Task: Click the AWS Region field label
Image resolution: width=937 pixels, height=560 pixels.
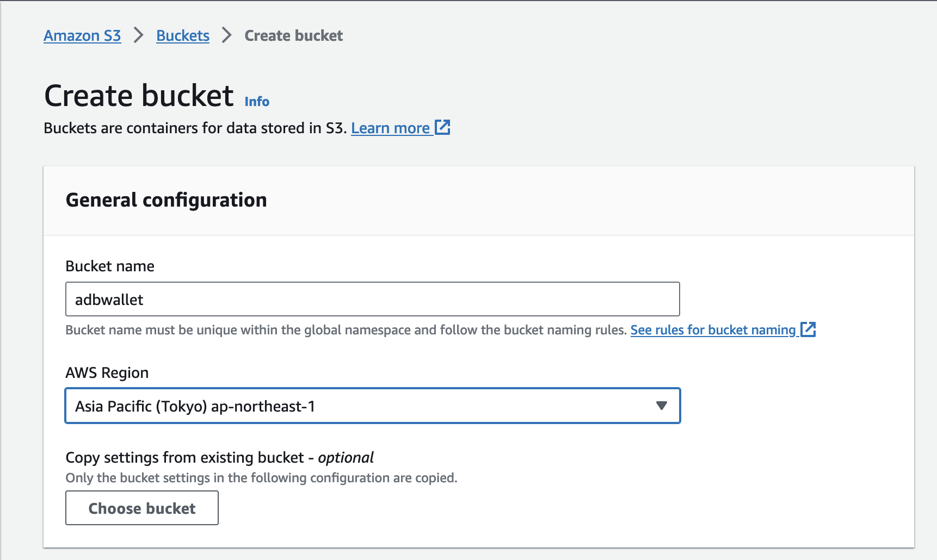Action: click(x=107, y=373)
